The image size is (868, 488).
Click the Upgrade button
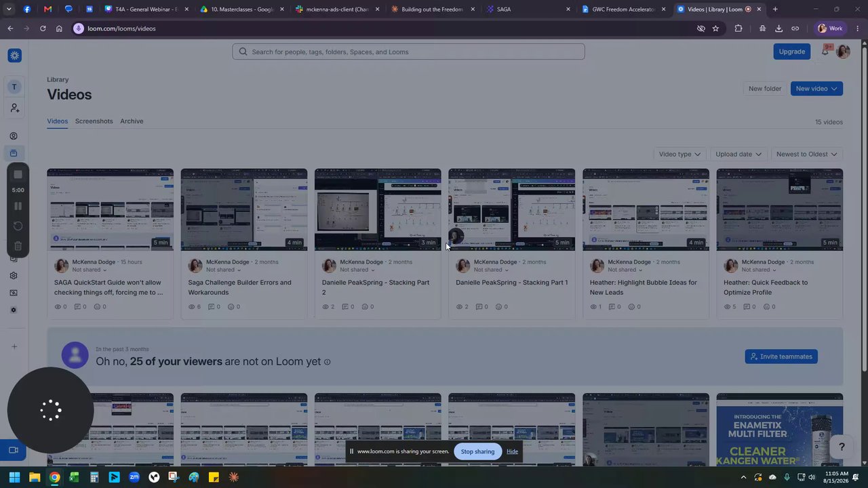[792, 52]
